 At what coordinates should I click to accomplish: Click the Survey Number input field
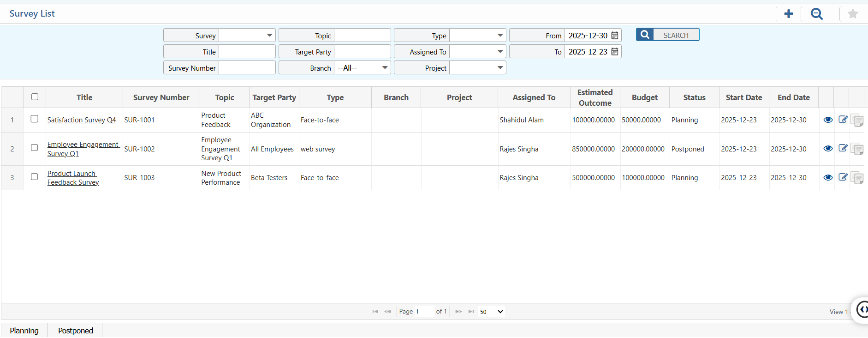[247, 68]
